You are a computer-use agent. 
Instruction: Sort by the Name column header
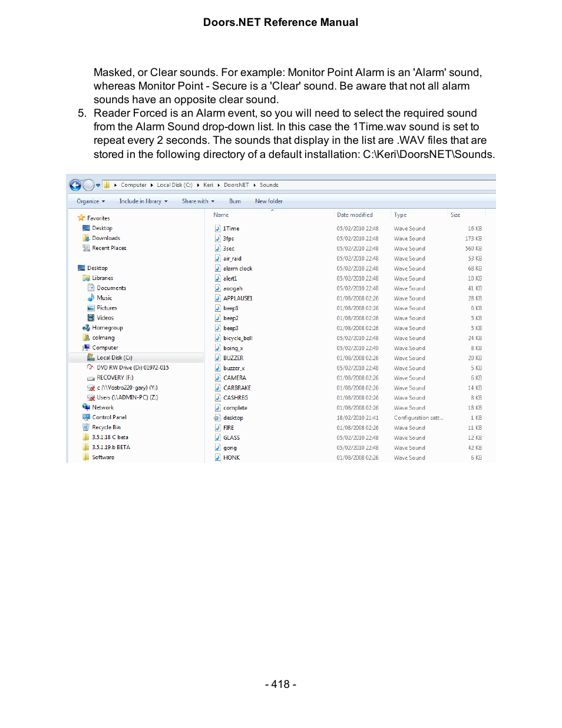tap(221, 215)
